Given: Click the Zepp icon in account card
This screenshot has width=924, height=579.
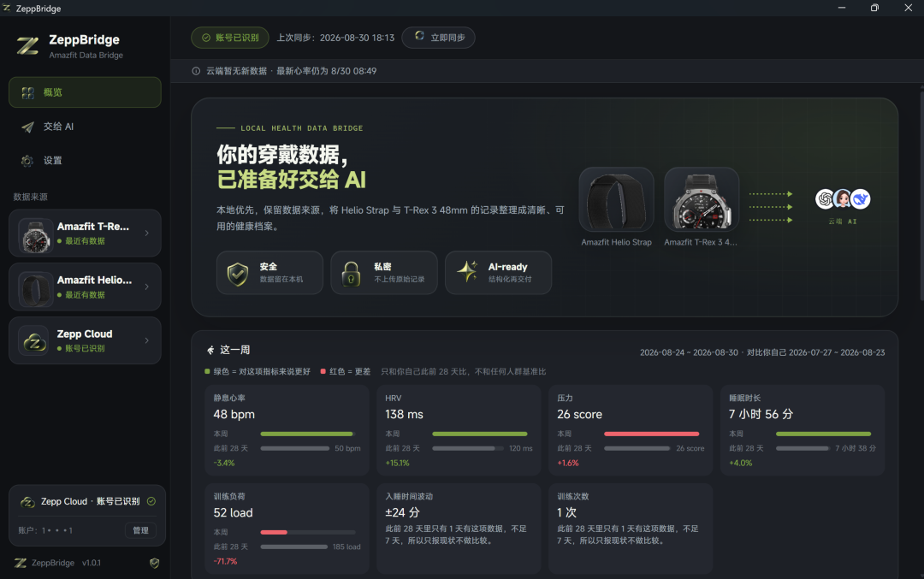Looking at the screenshot, I should (27, 502).
